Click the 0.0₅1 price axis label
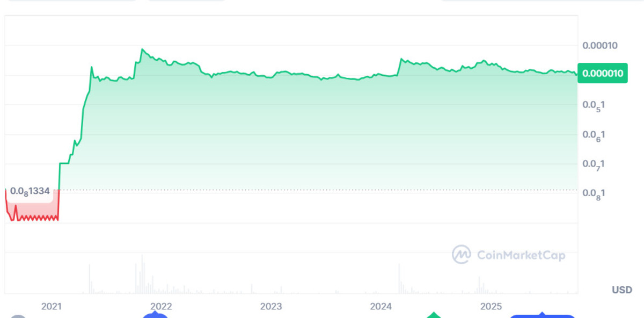Viewport: 644px width, 318px height. (594, 105)
